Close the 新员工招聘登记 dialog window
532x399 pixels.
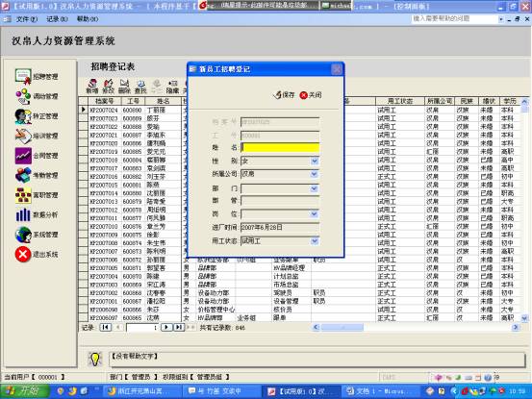click(337, 69)
